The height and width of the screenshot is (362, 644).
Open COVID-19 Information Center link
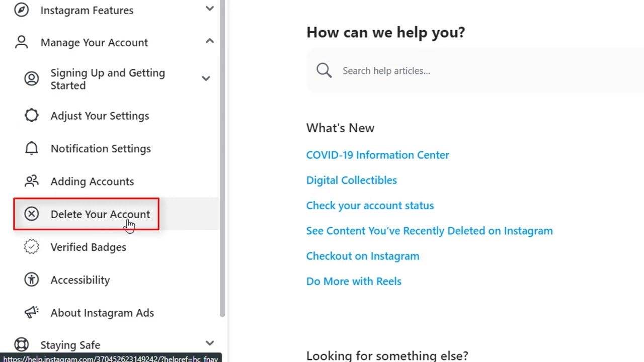(377, 155)
